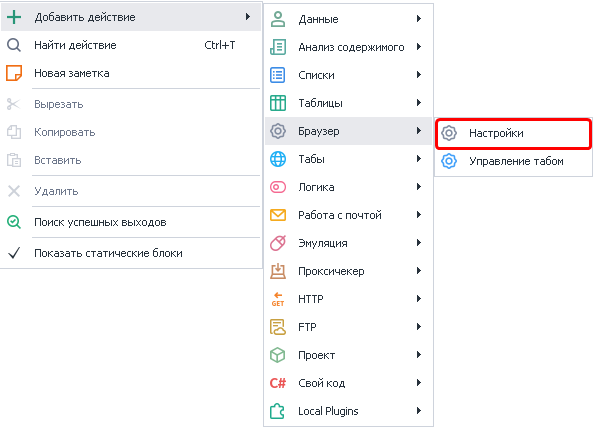Click the green plus icon for Добавить действие
Image resolution: width=598 pixels, height=432 pixels.
point(14,17)
